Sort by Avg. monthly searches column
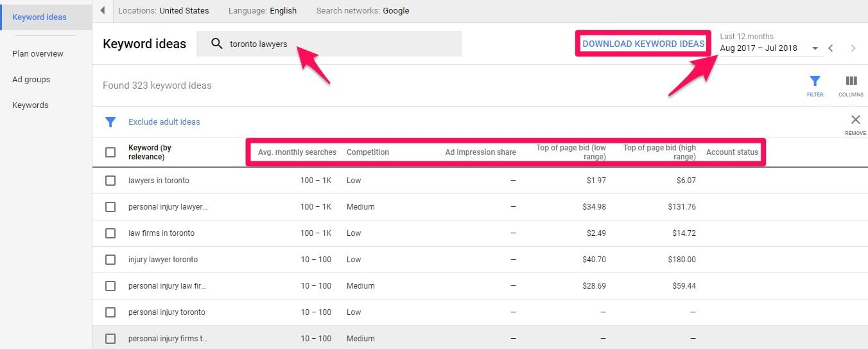 (x=297, y=152)
